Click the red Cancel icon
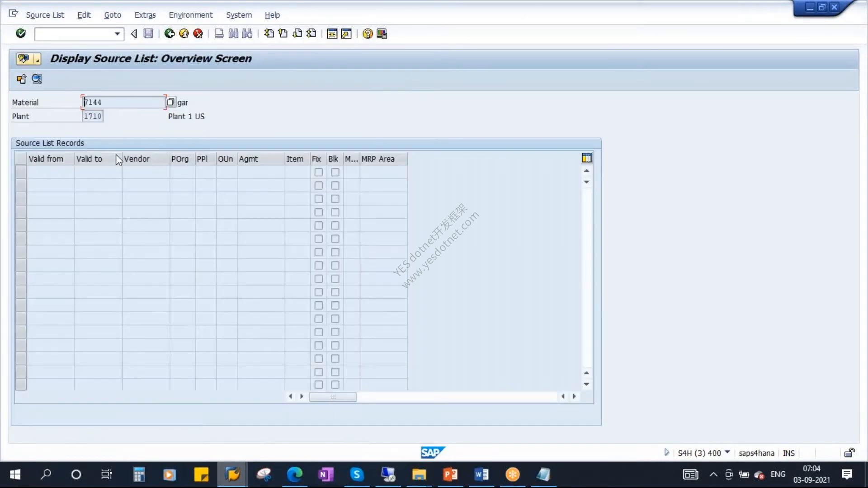The image size is (868, 488). [198, 33]
